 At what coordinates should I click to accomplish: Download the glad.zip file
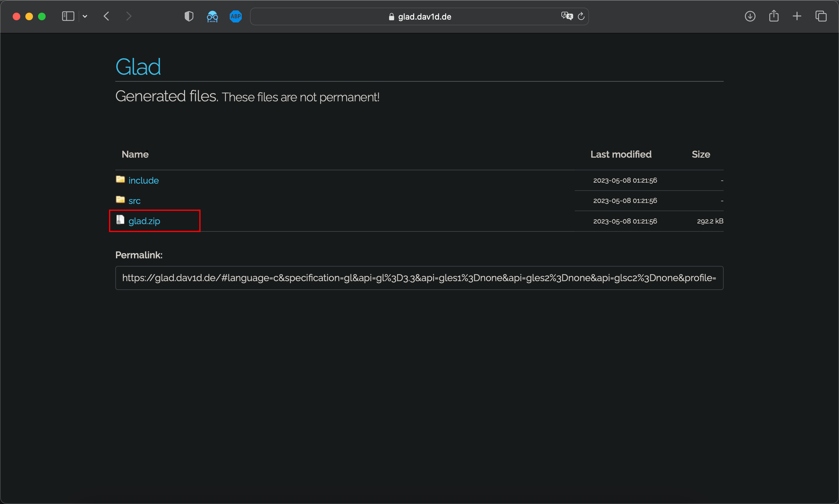[x=144, y=221]
